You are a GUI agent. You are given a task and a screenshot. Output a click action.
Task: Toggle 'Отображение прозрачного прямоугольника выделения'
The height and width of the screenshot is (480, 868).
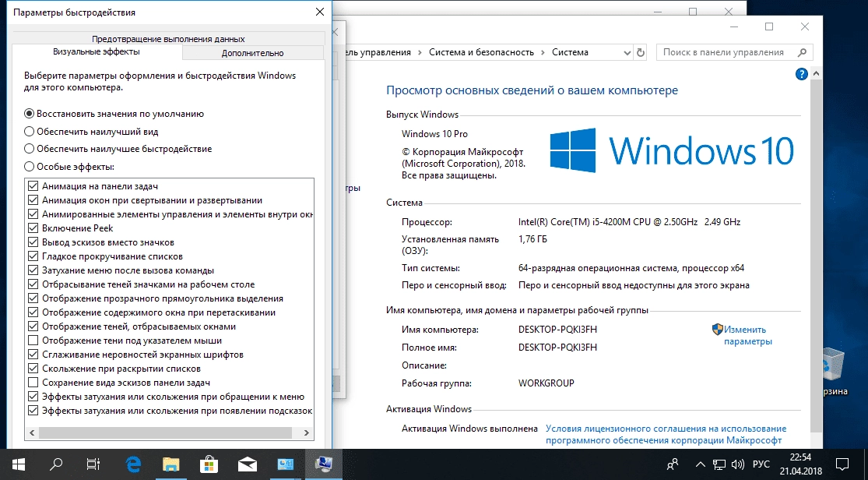pyautogui.click(x=33, y=298)
